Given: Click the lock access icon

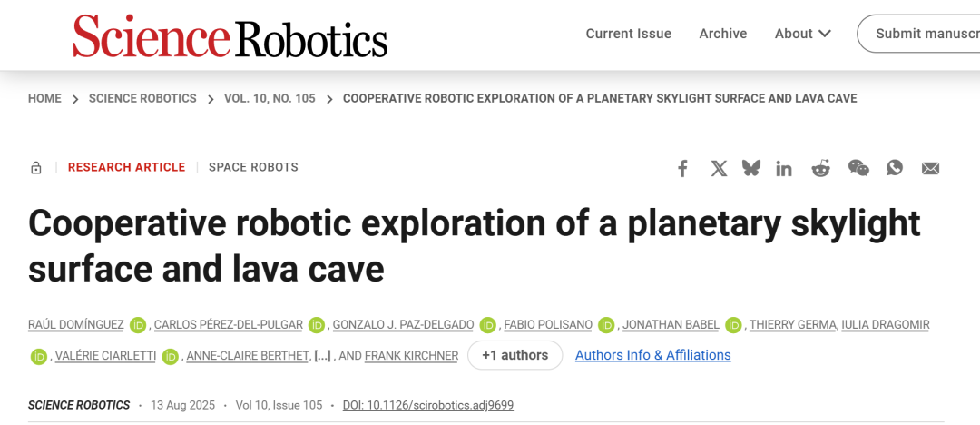Looking at the screenshot, I should coord(35,168).
